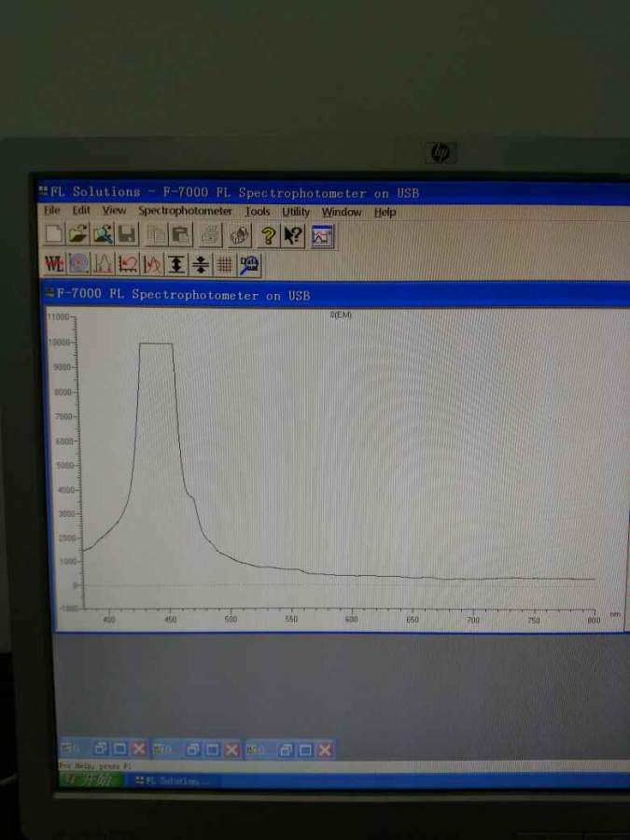Open the Tools menu

click(x=258, y=212)
